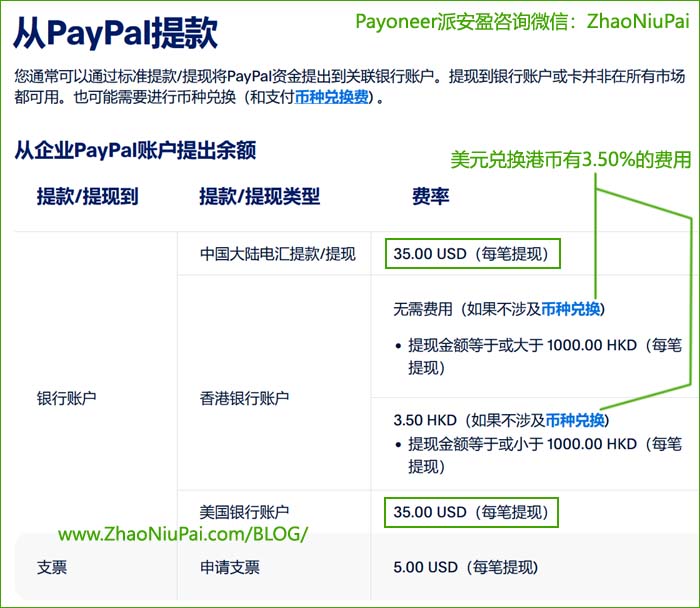
Task: Open the 币种兑换费 link in intro paragraph
Action: (332, 97)
